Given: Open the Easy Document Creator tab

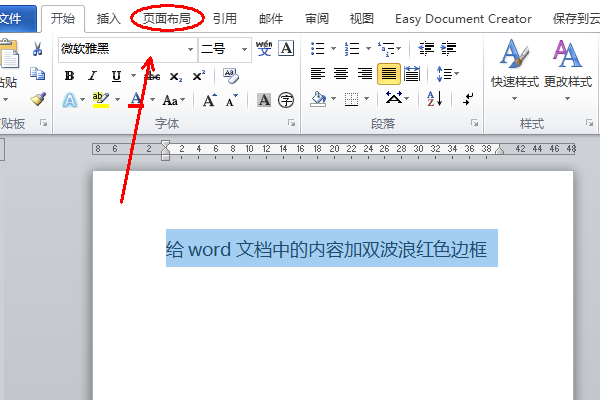Looking at the screenshot, I should (463, 19).
